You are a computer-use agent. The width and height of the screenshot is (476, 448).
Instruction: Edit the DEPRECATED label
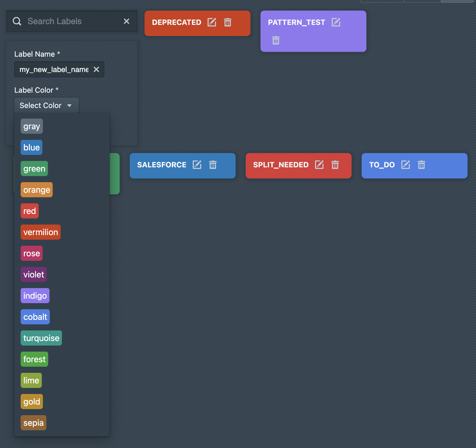click(x=212, y=23)
